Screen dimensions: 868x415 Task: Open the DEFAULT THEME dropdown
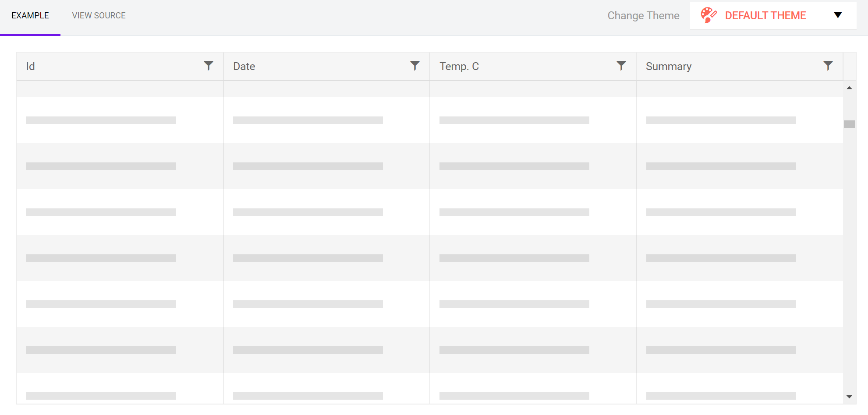tap(765, 15)
